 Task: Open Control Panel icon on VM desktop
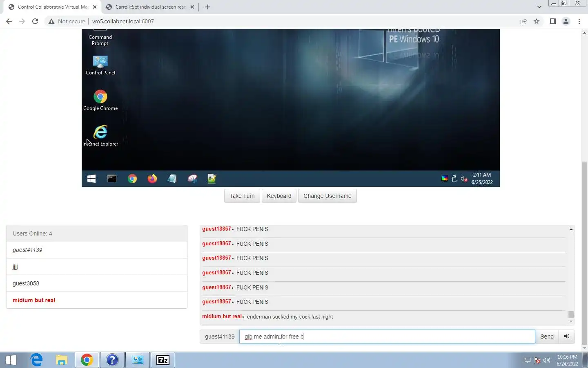[x=100, y=65]
